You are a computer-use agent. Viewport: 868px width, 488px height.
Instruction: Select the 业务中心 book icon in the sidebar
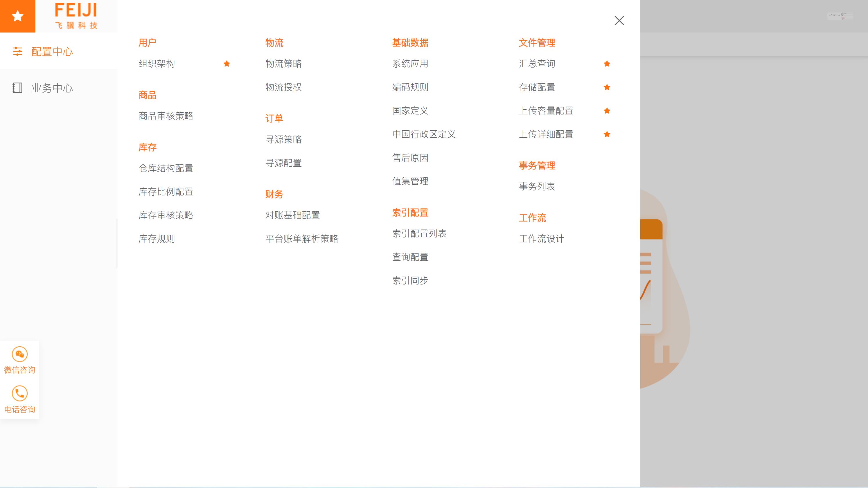point(17,88)
